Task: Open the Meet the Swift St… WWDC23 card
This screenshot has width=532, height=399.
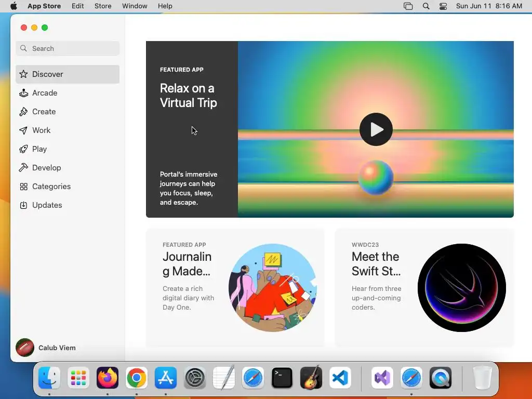Action: pyautogui.click(x=424, y=288)
